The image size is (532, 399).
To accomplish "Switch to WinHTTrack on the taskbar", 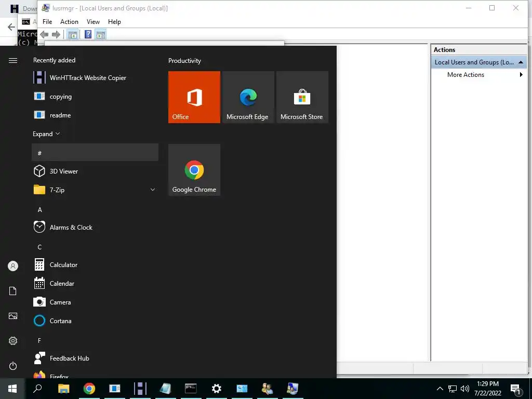I will click(x=140, y=389).
